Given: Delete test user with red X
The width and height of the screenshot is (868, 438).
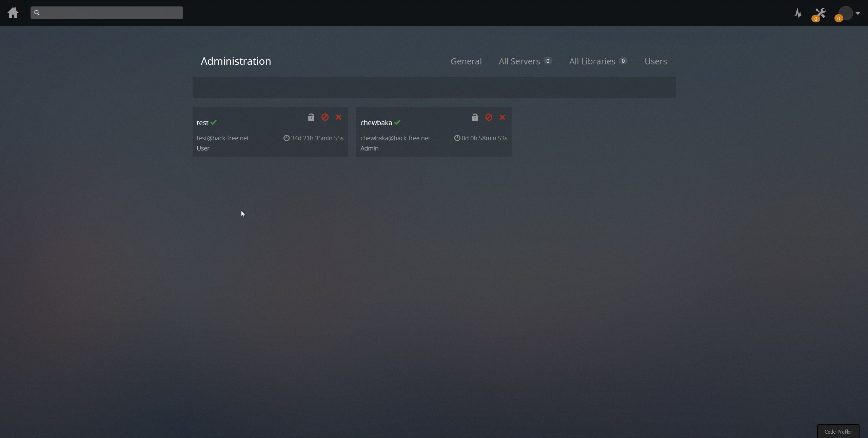Looking at the screenshot, I should [x=338, y=117].
